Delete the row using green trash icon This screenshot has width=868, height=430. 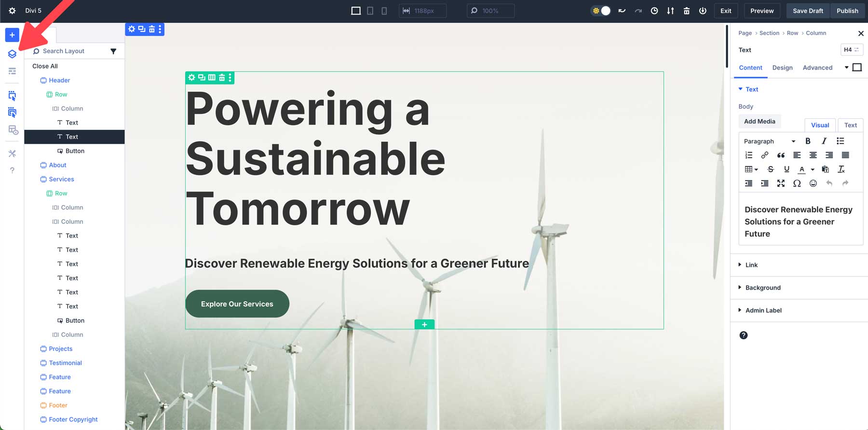[x=222, y=77]
